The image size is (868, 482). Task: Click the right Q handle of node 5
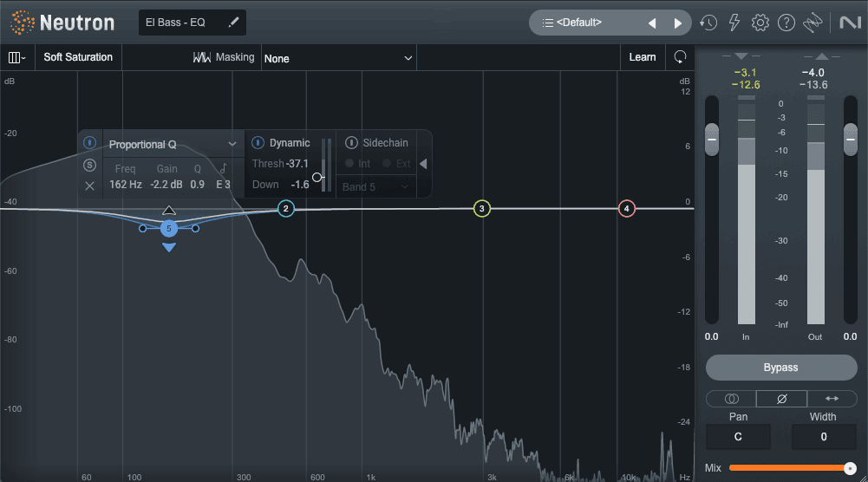(x=195, y=229)
